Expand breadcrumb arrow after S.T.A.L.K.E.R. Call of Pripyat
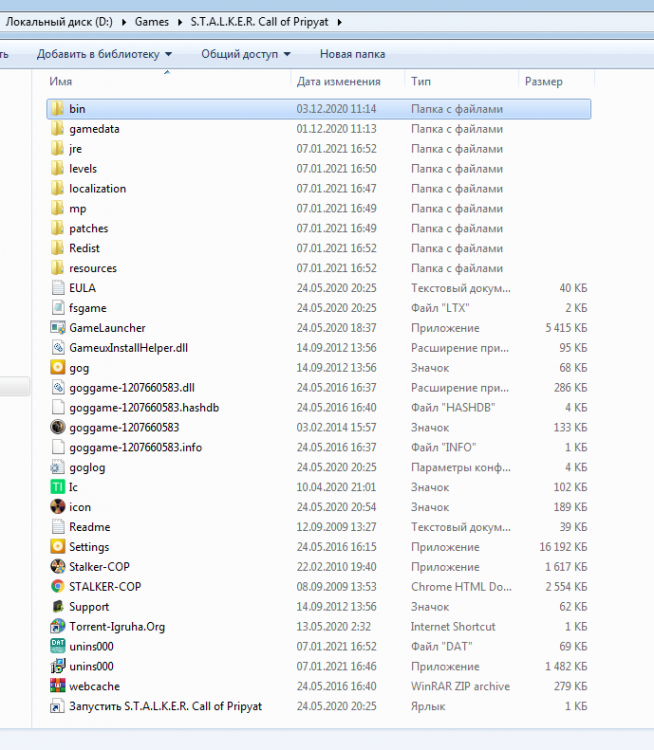 pos(339,22)
